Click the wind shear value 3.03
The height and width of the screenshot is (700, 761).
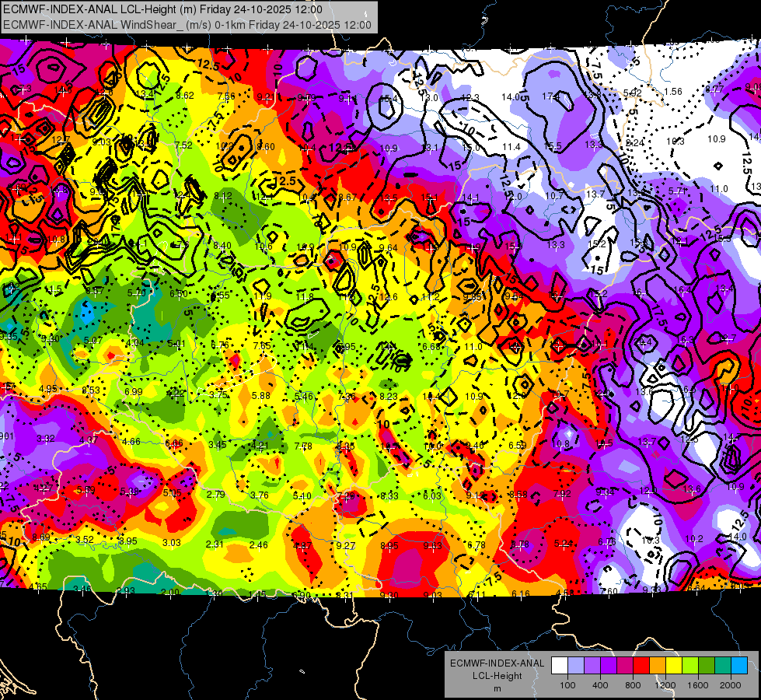[x=171, y=543]
